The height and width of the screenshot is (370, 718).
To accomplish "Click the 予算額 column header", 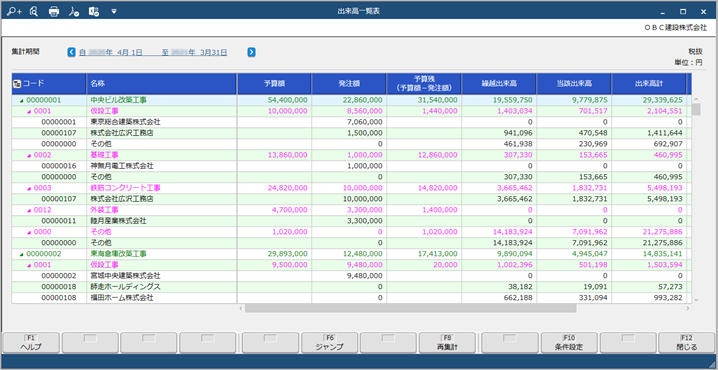I will coord(274,84).
